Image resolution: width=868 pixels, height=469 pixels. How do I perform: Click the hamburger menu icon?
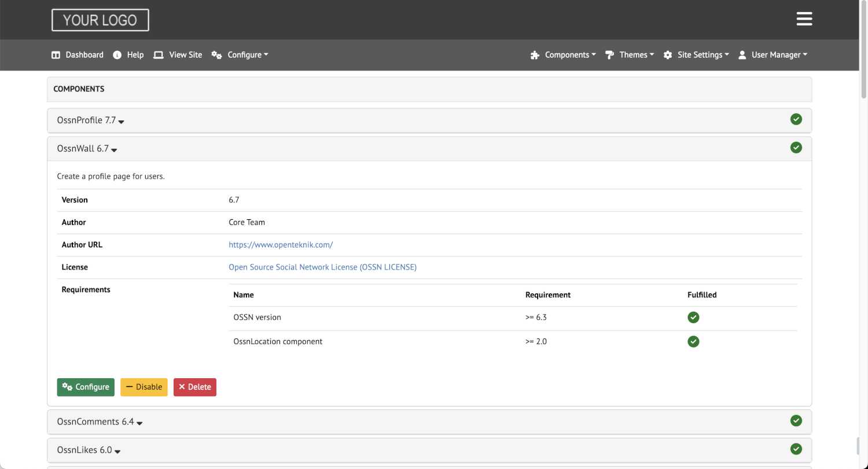click(x=804, y=19)
